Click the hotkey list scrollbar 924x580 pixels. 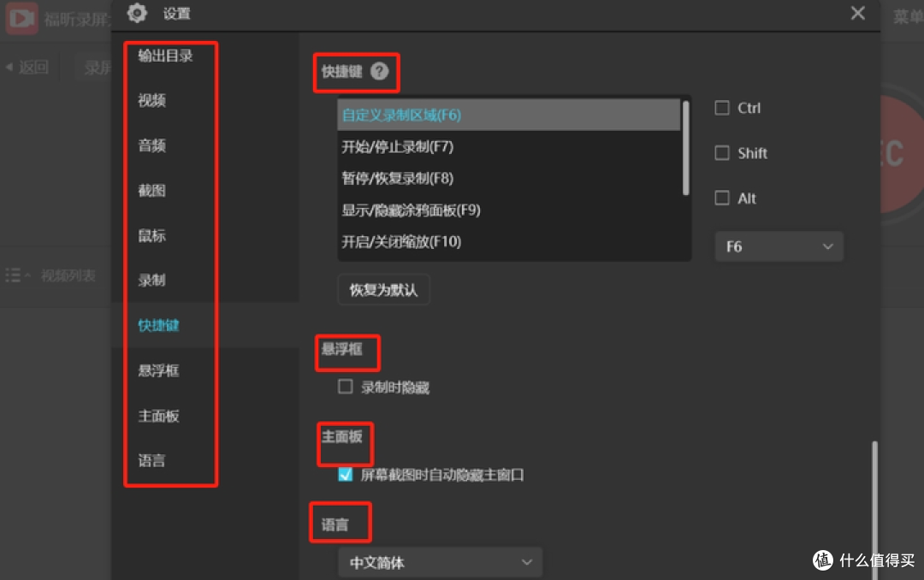pos(685,147)
